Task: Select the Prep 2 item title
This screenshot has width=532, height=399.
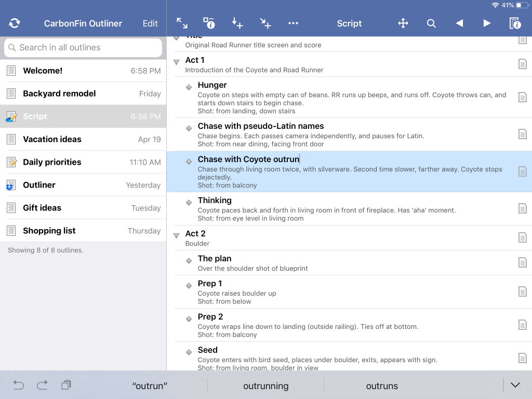Action: 210,316
